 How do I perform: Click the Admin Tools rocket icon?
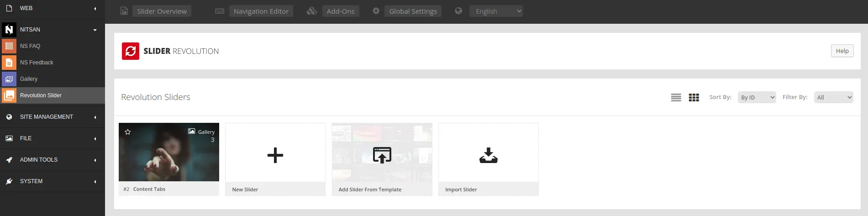pyautogui.click(x=9, y=160)
